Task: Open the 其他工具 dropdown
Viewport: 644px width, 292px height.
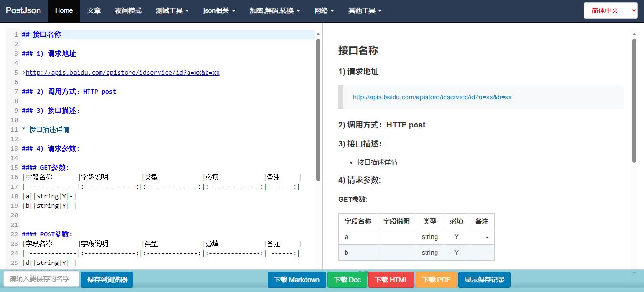Action: click(x=364, y=10)
